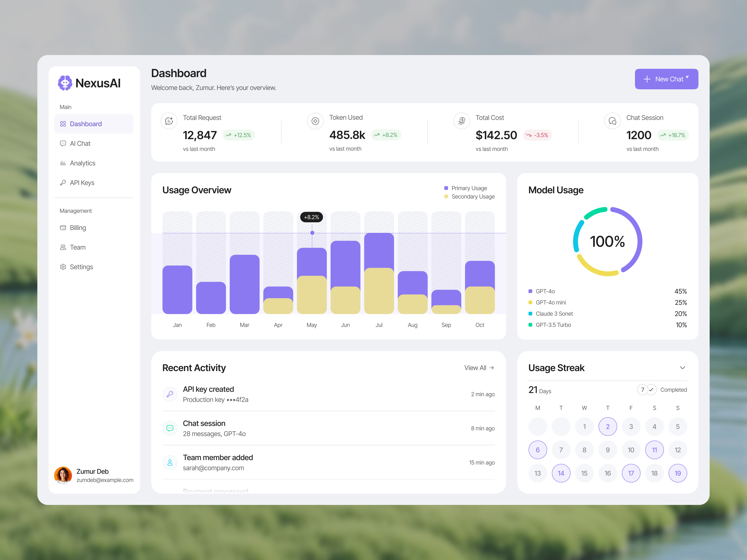Click the Primary Usage legend swatch
Image resolution: width=747 pixels, height=560 pixels.
click(446, 188)
